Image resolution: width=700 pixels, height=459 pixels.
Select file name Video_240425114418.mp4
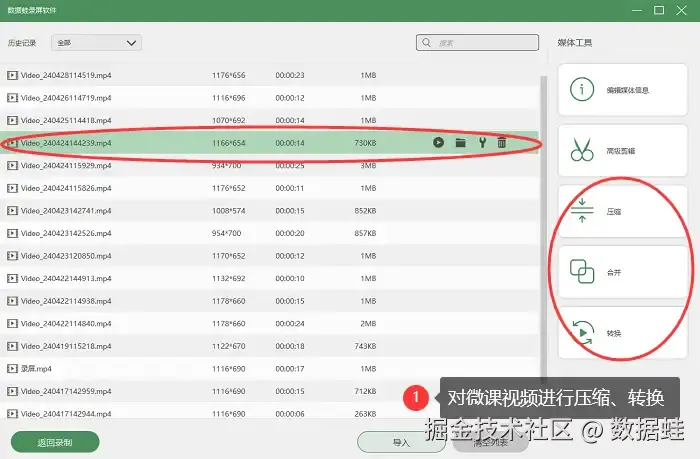click(x=66, y=120)
